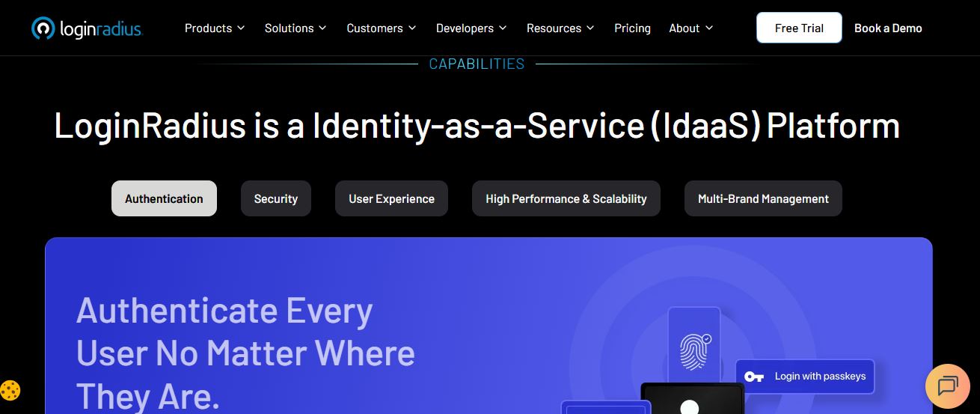The width and height of the screenshot is (980, 414).
Task: Expand the Solutions dropdown menu
Action: click(295, 28)
